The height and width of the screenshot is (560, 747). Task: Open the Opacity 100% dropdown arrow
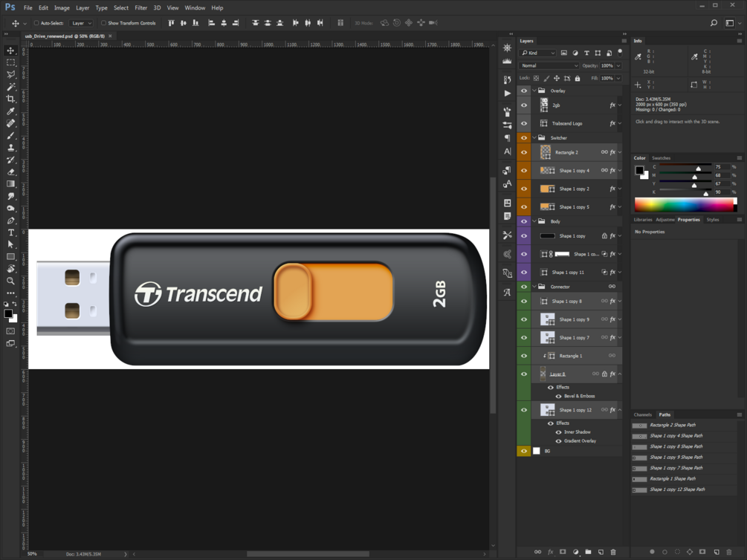click(618, 65)
